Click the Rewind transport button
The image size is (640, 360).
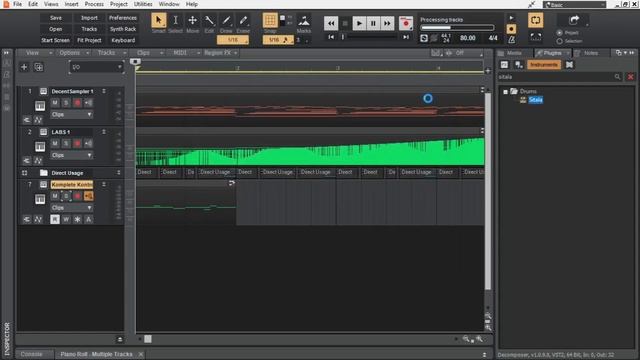pyautogui.click(x=331, y=23)
